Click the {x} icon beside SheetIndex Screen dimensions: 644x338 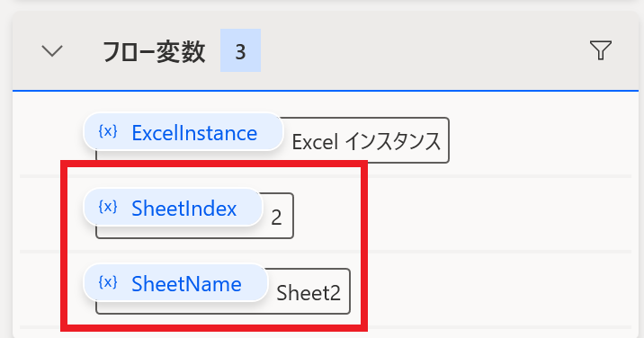click(108, 207)
